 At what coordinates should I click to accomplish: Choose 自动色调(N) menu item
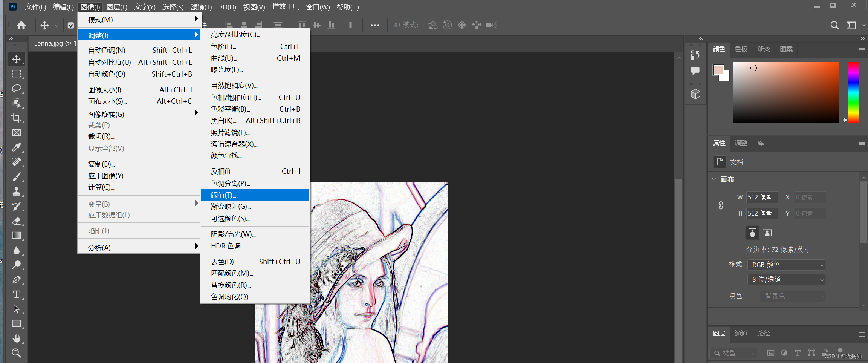(x=139, y=50)
